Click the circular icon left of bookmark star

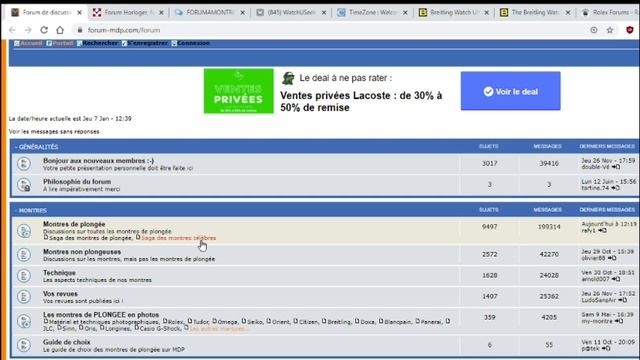tap(594, 30)
